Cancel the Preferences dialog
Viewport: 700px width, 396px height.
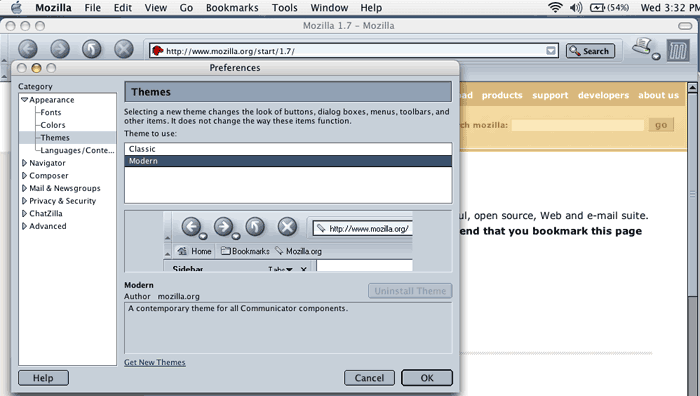click(369, 378)
